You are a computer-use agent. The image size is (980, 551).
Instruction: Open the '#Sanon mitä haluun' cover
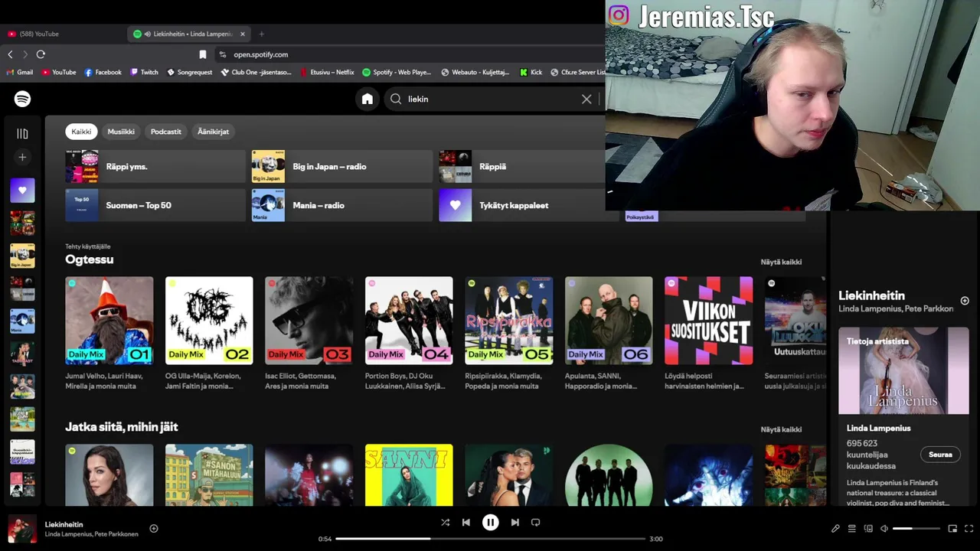coord(209,475)
